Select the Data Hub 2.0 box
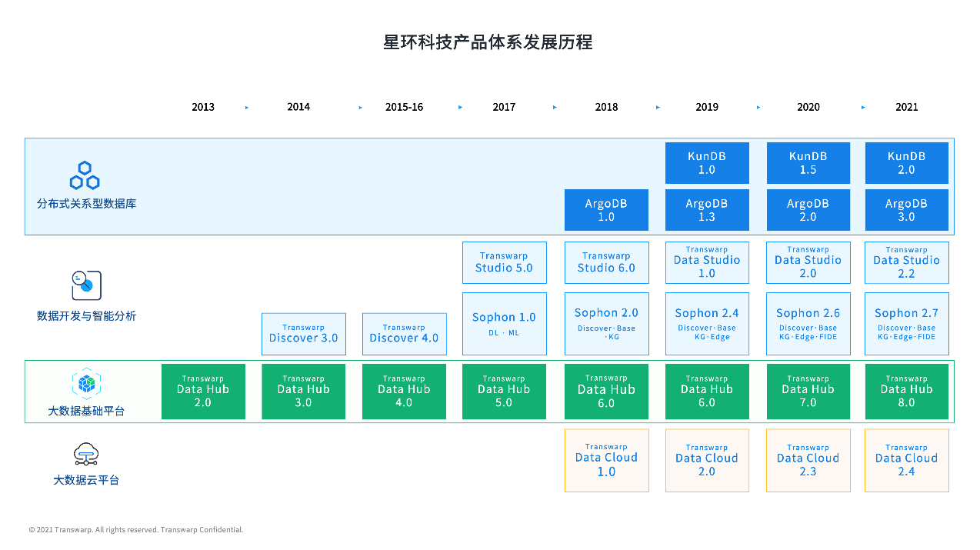Screen dimensions: 980x550 [x=203, y=392]
